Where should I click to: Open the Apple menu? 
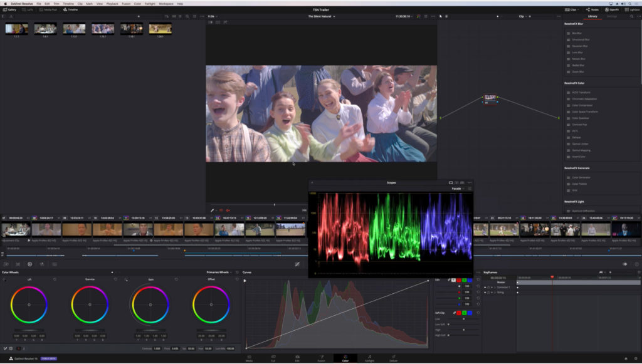tap(5, 4)
